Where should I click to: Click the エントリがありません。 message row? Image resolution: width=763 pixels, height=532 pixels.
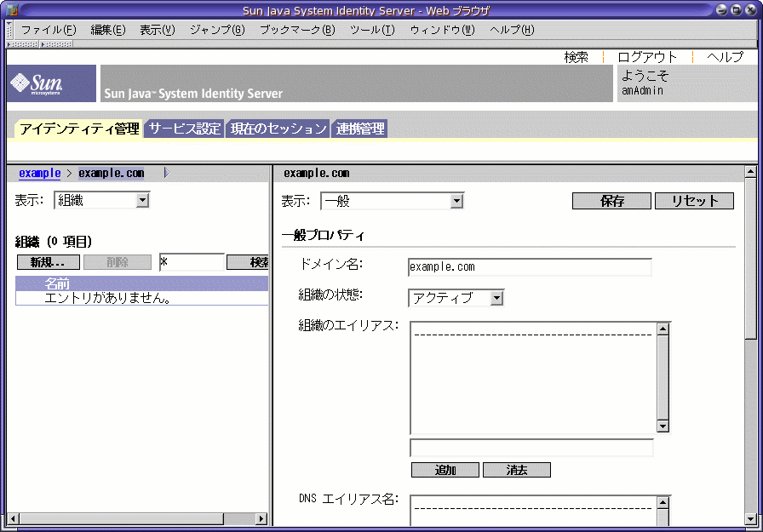click(x=141, y=298)
